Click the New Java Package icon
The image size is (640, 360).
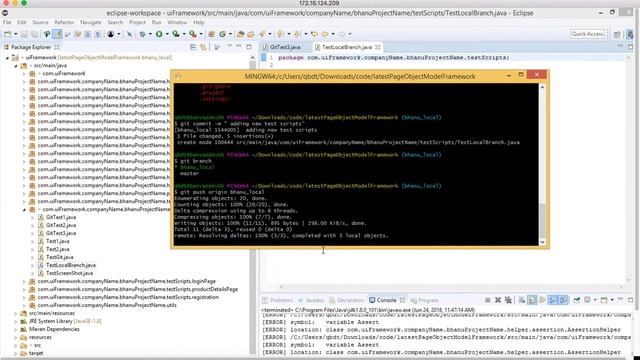pos(211,34)
